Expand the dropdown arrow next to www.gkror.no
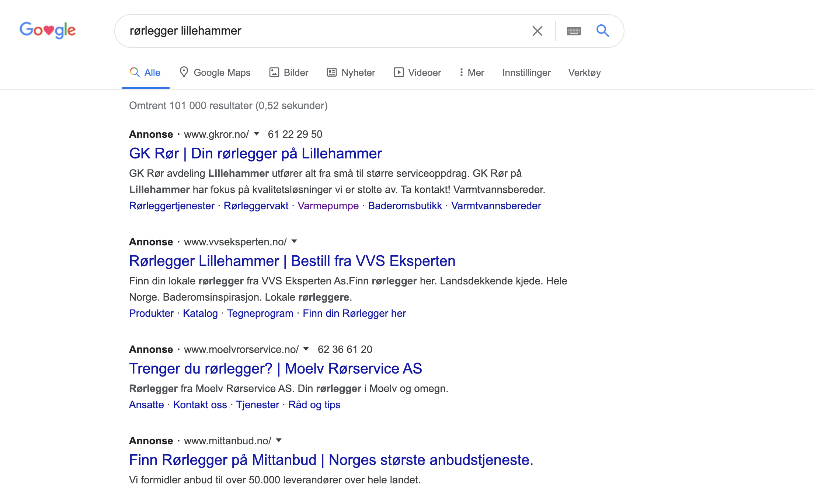This screenshot has width=814, height=504. pos(257,134)
